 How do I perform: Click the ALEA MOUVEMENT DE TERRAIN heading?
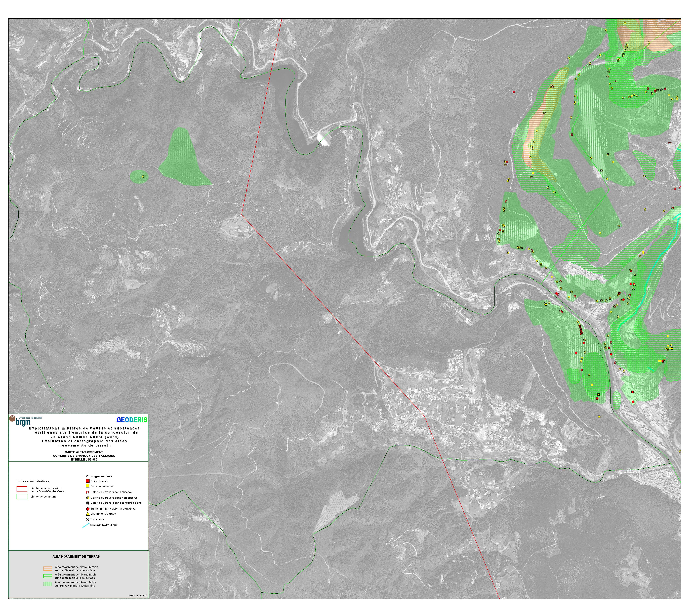[x=76, y=557]
